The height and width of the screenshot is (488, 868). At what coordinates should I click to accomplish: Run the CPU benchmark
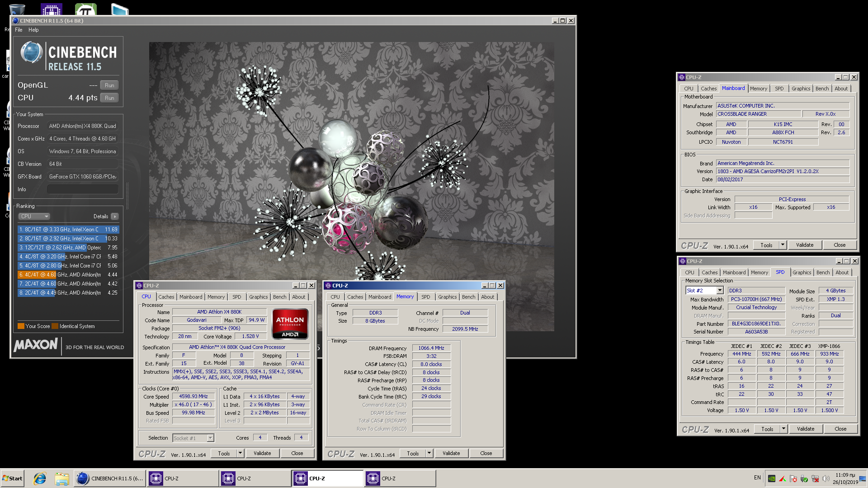[109, 98]
